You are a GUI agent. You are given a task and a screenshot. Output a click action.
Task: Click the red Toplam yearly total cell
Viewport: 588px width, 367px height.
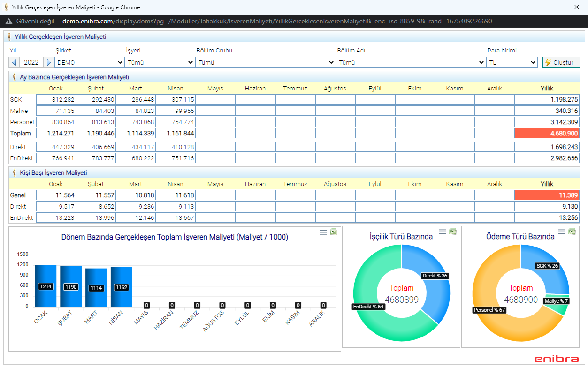click(x=547, y=133)
